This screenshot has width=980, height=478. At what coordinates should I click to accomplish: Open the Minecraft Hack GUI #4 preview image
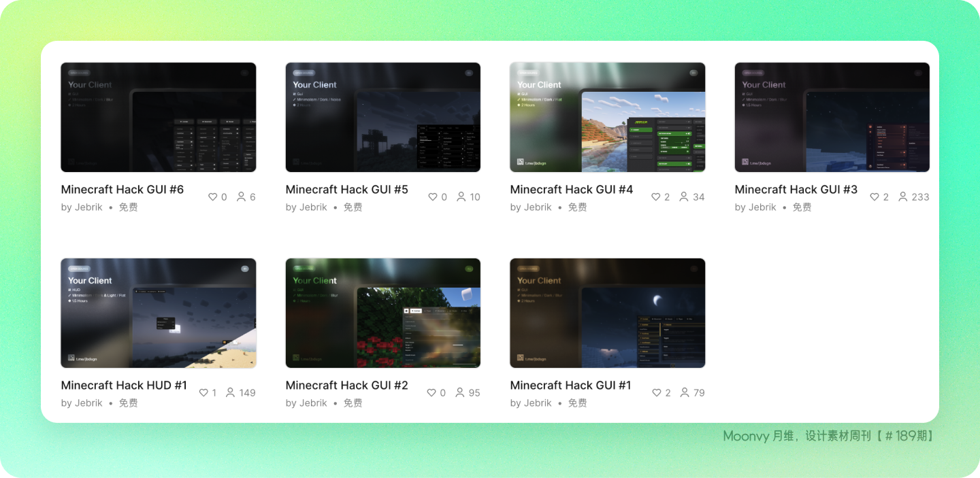(x=607, y=117)
